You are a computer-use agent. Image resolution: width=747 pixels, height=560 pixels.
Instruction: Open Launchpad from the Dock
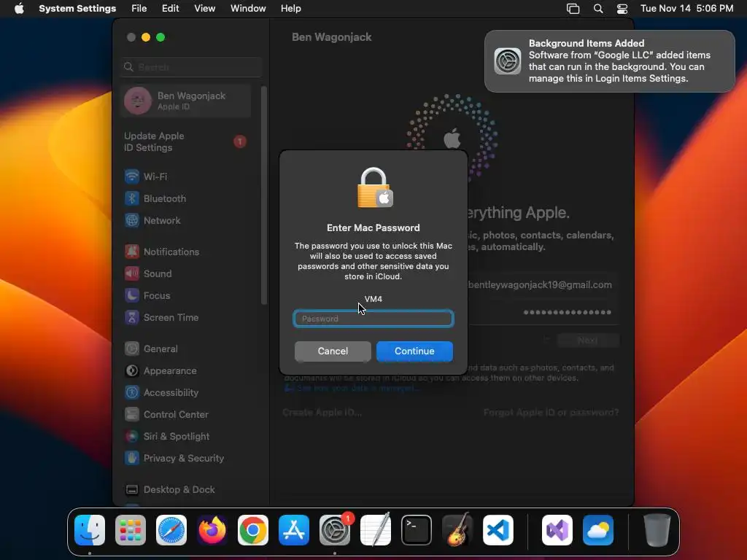click(x=131, y=530)
